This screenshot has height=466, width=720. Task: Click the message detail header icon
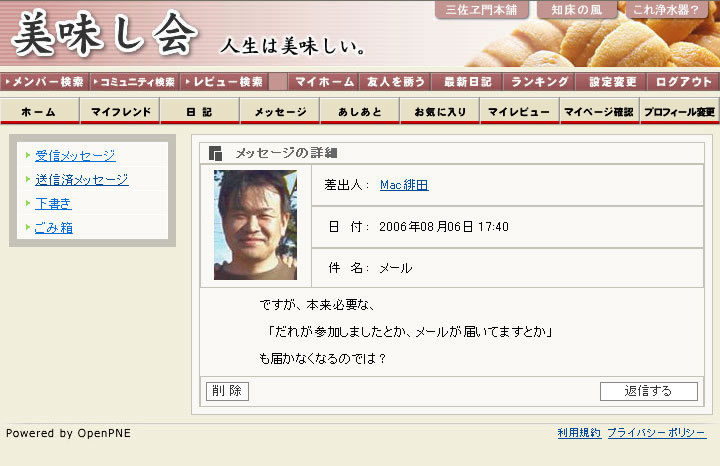(x=215, y=153)
